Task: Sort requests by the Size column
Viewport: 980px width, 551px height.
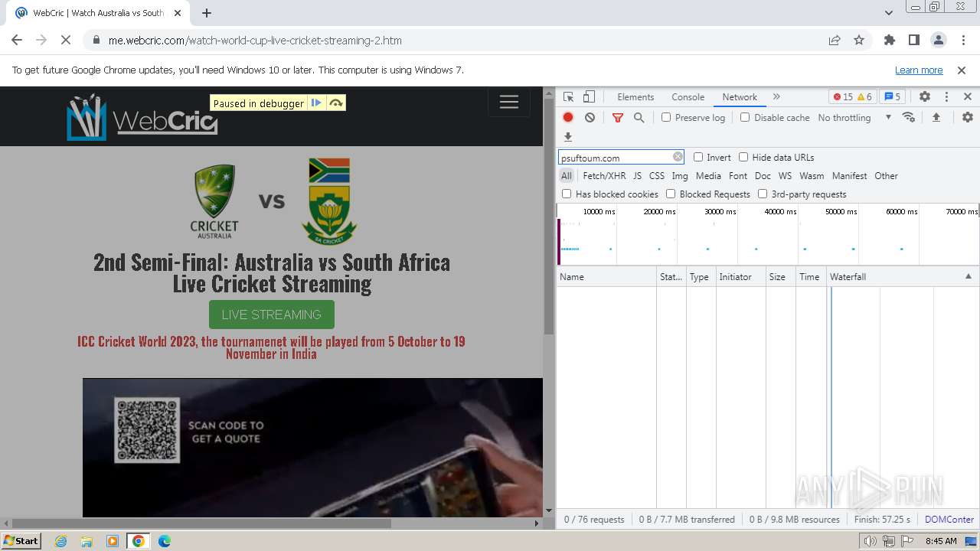Action: pyautogui.click(x=780, y=276)
